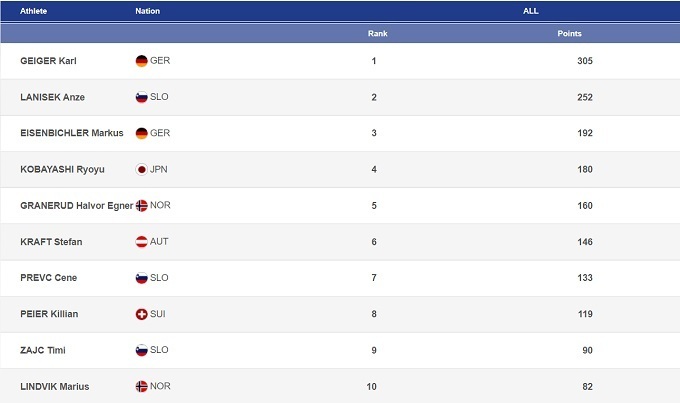
Task: Click the German flag beside Markus Eisenbichler
Action: point(141,133)
